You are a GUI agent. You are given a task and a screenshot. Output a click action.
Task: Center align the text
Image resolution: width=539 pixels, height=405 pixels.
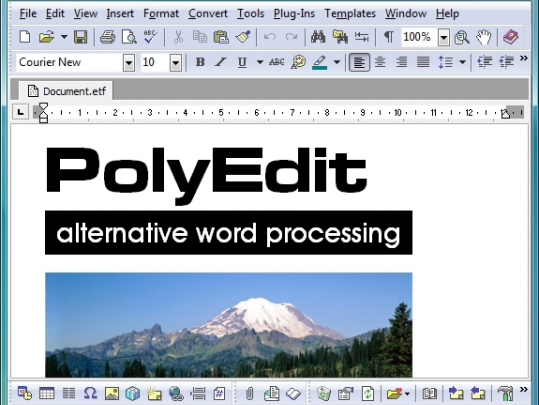point(380,62)
